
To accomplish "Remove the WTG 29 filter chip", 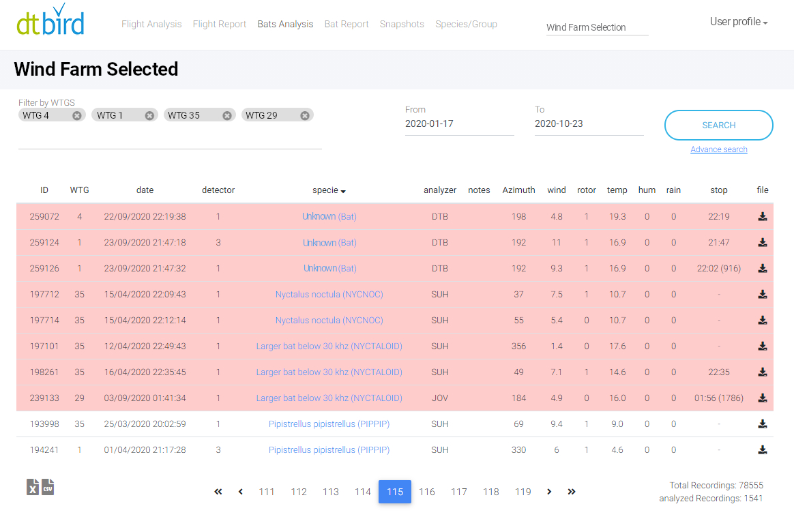I will click(x=305, y=115).
